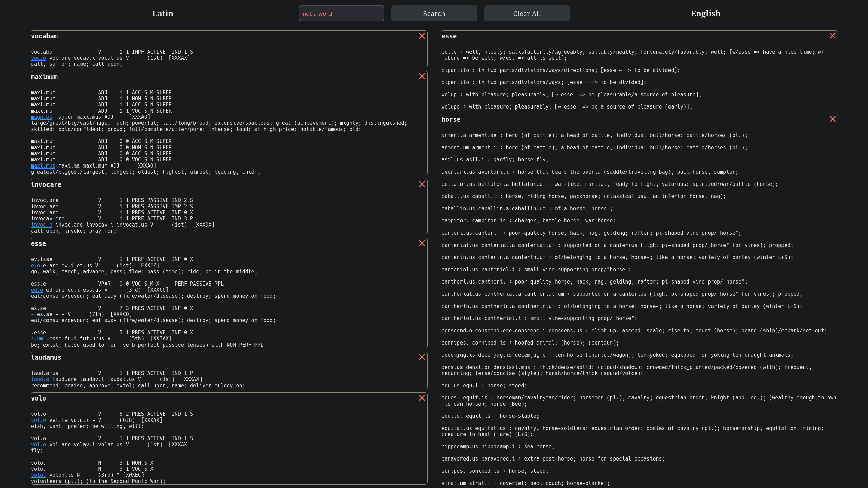Close the laudamus result card
Viewport: 868px width, 488px height.
click(x=422, y=357)
